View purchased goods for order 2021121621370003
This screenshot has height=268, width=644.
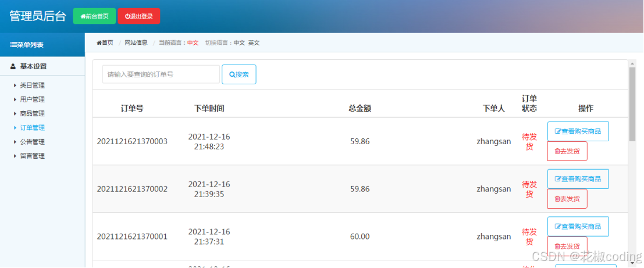pyautogui.click(x=578, y=131)
